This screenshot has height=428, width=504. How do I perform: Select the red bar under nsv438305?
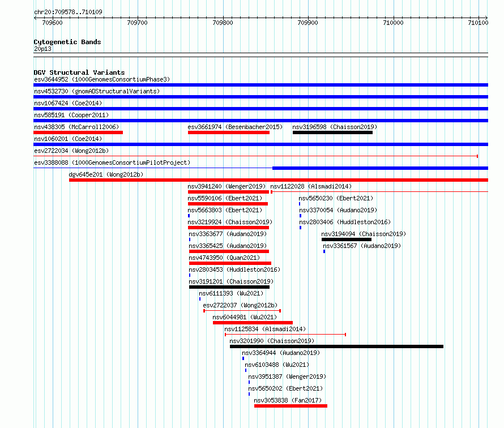tap(78, 132)
